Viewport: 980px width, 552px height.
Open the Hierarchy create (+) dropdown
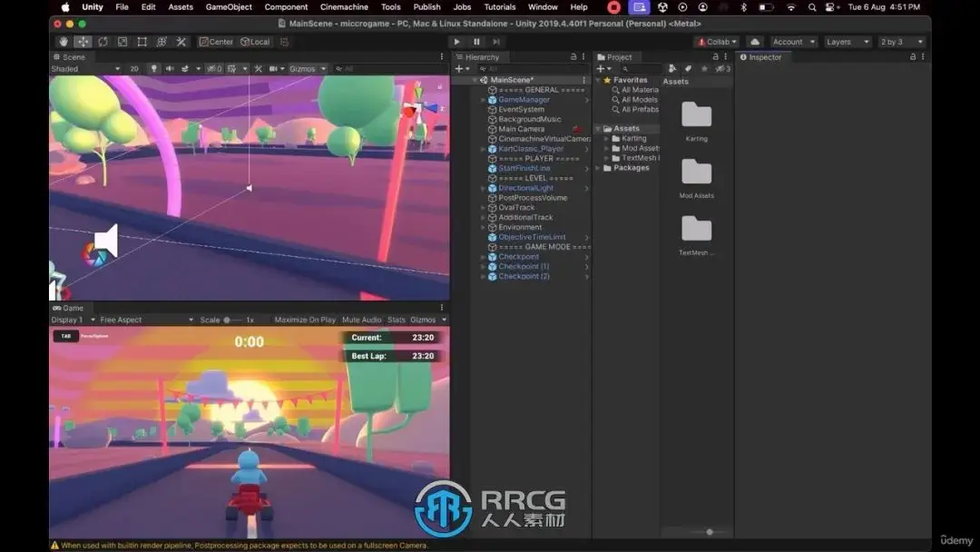pyautogui.click(x=463, y=69)
